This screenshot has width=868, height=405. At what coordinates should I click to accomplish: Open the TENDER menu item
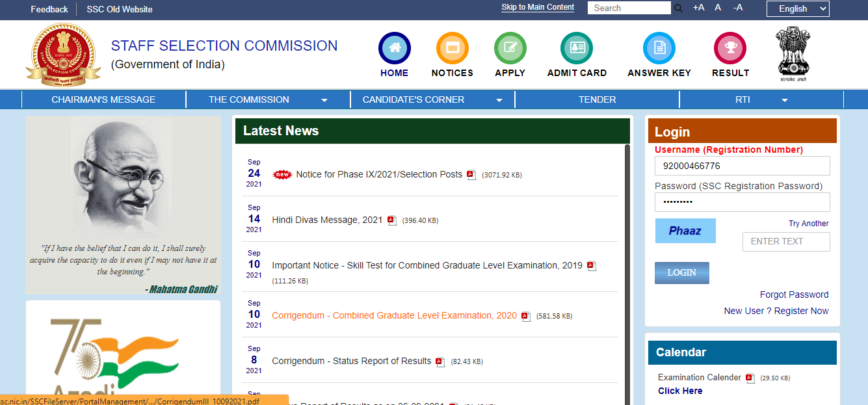[x=597, y=99]
